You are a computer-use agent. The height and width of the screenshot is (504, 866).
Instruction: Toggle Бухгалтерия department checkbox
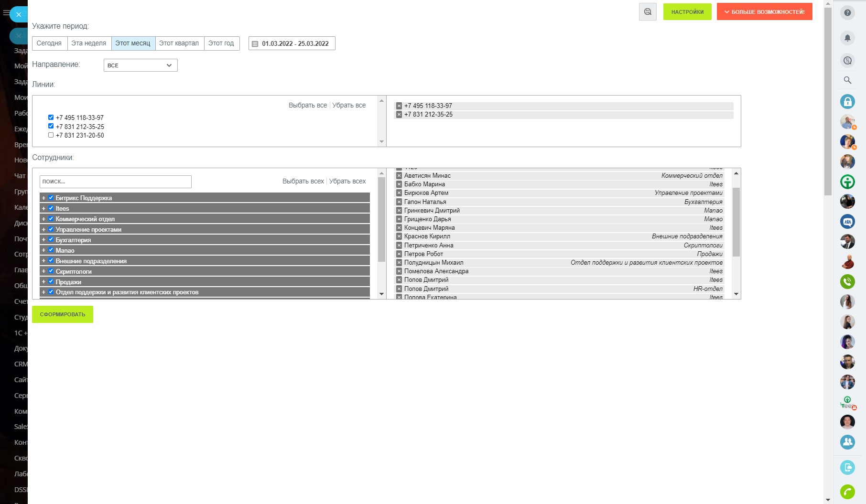click(x=51, y=240)
